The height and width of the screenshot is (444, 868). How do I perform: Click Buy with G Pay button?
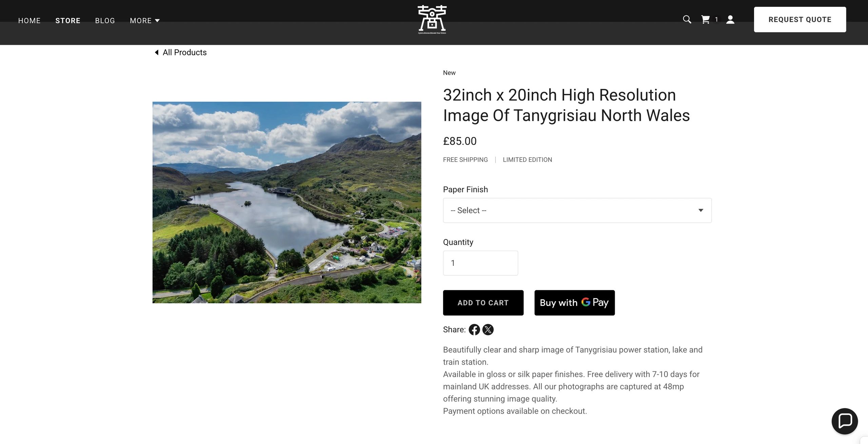[x=574, y=303]
